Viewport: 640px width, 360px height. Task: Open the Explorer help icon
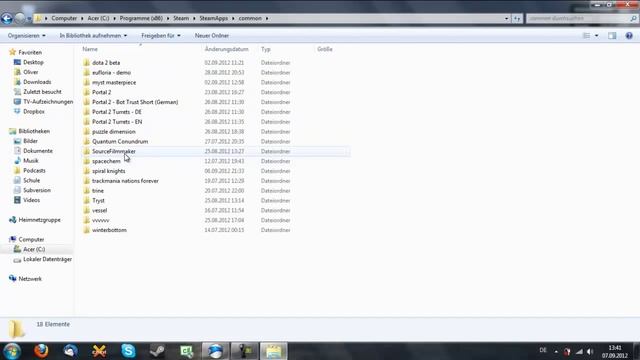pos(629,36)
